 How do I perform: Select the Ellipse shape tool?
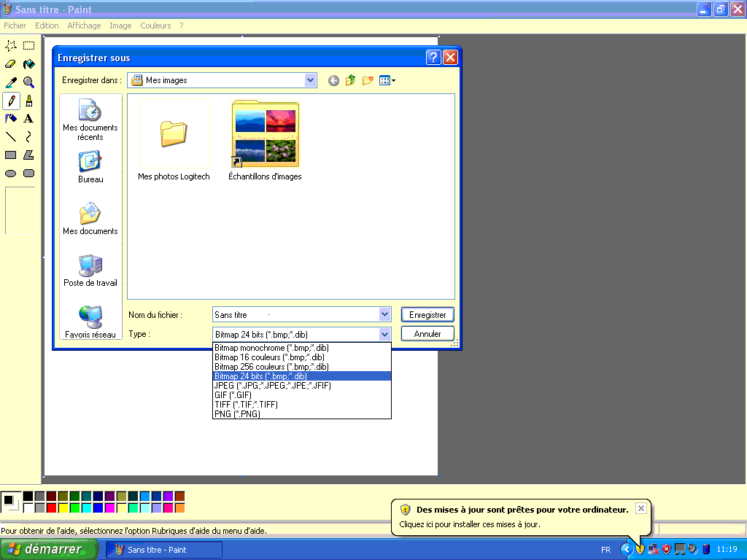[11, 174]
